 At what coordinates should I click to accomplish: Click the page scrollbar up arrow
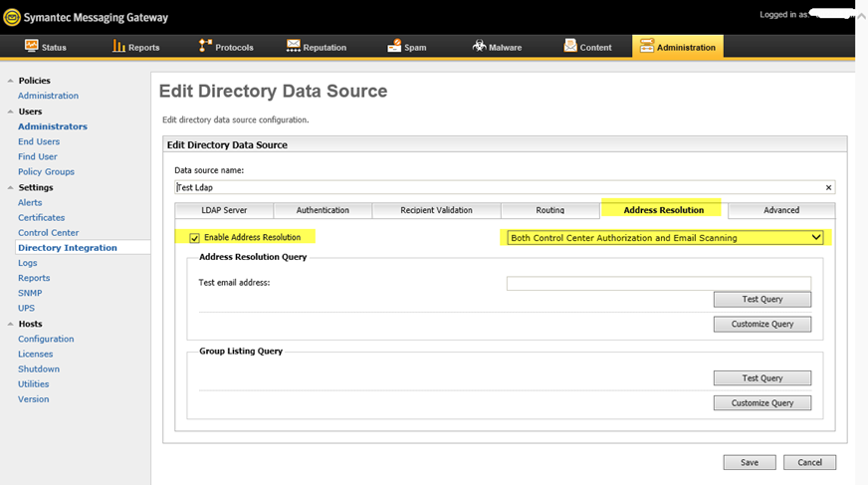point(861,16)
